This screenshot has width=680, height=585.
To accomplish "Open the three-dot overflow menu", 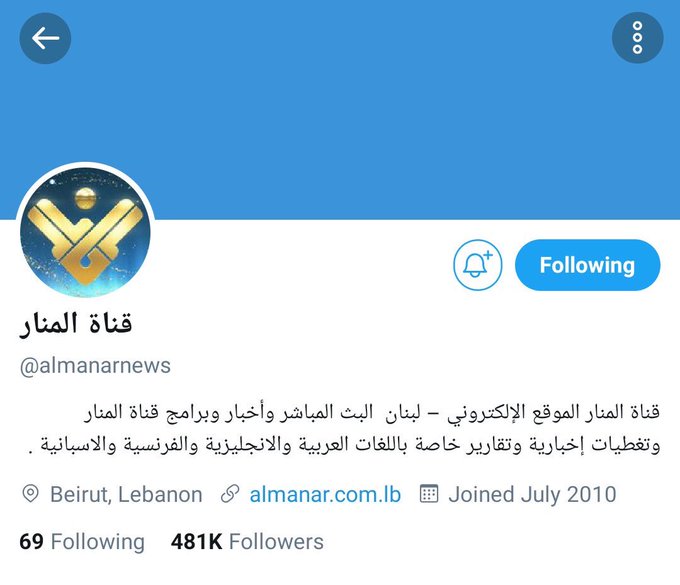I will point(637,38).
